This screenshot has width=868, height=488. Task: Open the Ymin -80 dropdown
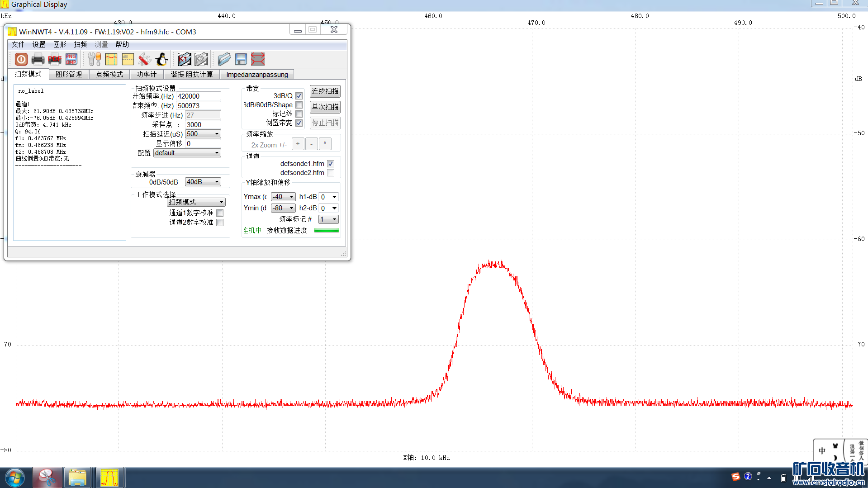(x=283, y=208)
